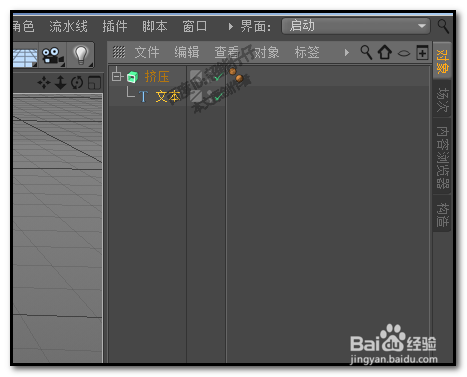Collapse the 挤压 object tree node

117,76
